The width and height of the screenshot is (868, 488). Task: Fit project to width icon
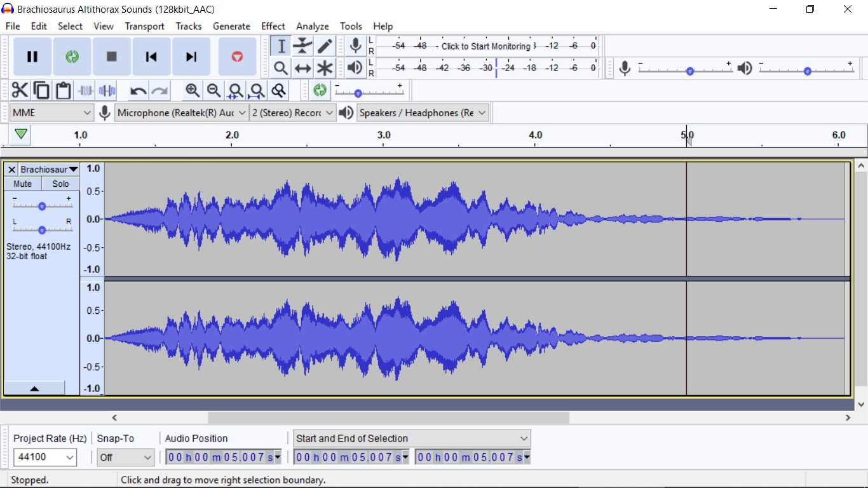(257, 91)
